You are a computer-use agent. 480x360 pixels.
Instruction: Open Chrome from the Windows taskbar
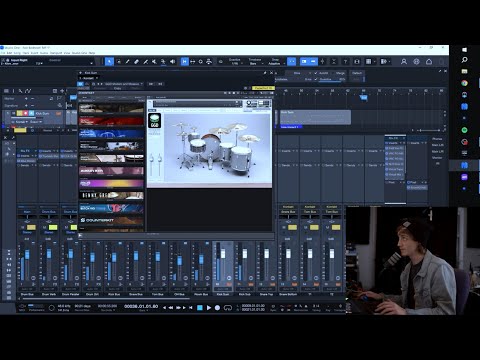(464, 83)
